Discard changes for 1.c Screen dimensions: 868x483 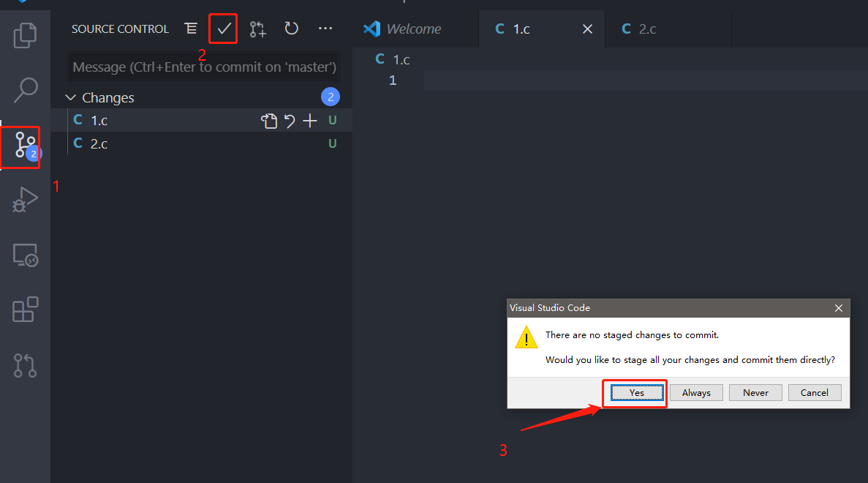[290, 121]
